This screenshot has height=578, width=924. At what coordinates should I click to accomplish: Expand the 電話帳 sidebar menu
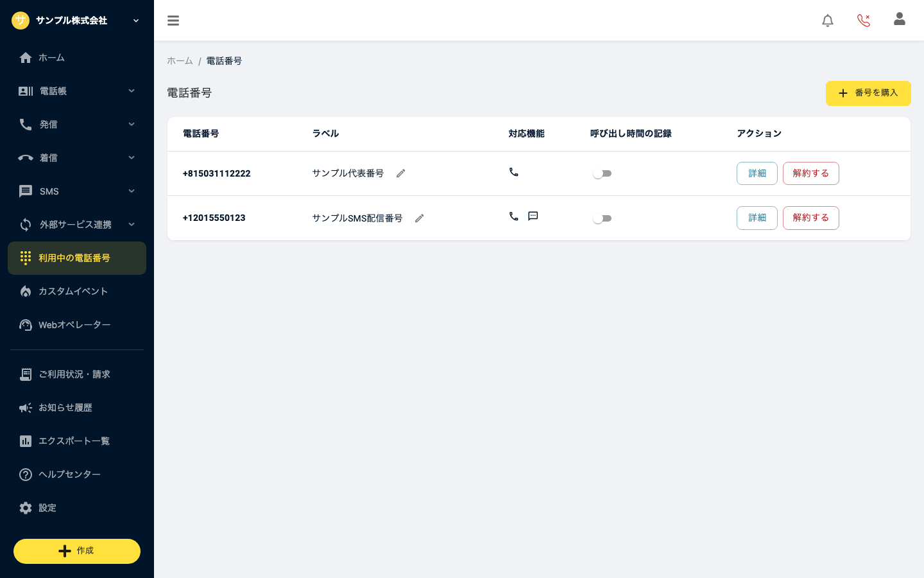coord(77,91)
